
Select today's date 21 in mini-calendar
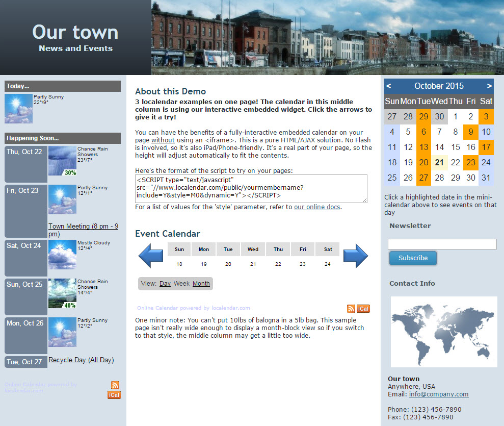tap(439, 162)
